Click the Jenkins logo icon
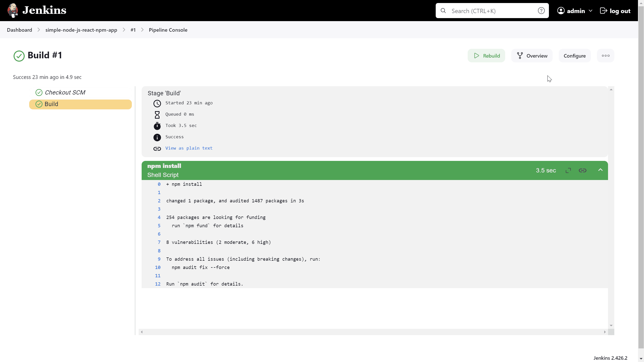 [13, 11]
